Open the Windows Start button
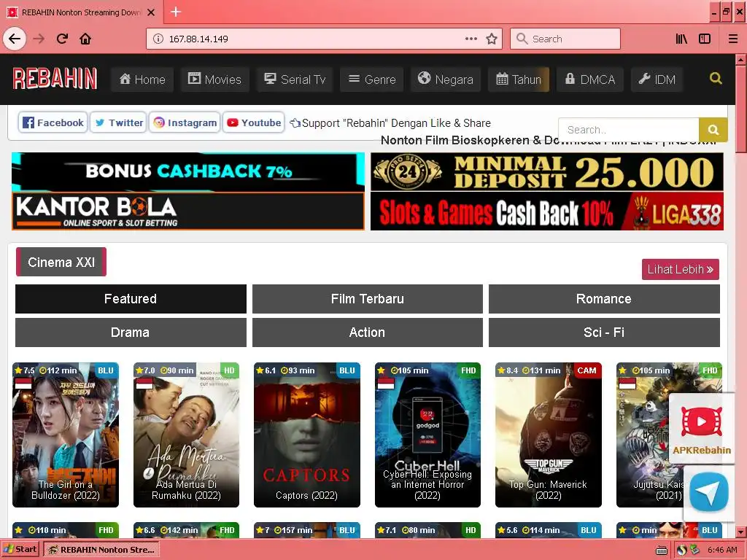The width and height of the screenshot is (747, 560). click(20, 550)
